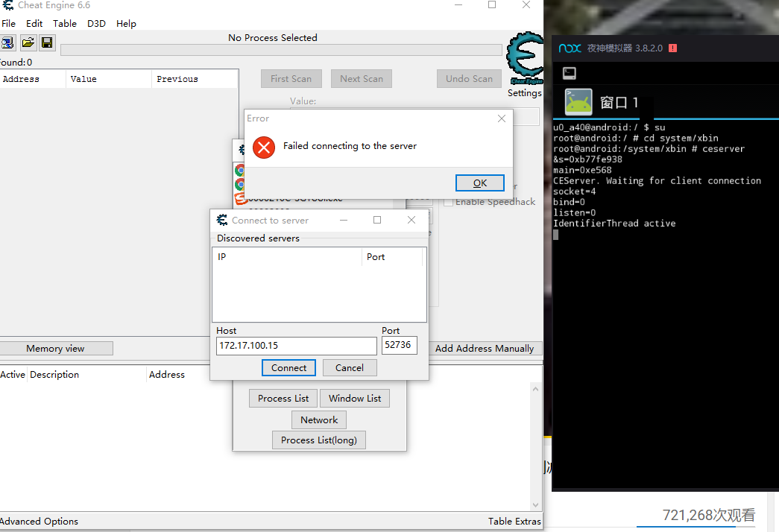Open the File menu

point(9,23)
